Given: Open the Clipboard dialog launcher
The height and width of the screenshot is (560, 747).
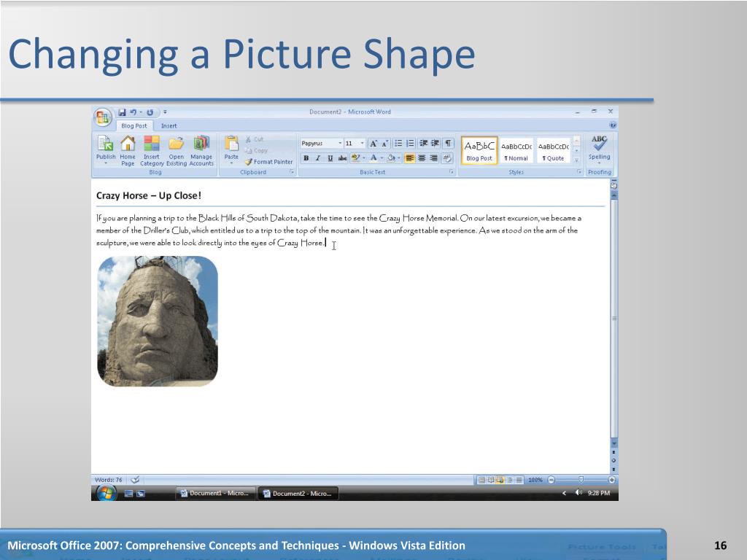Looking at the screenshot, I should click(x=292, y=172).
